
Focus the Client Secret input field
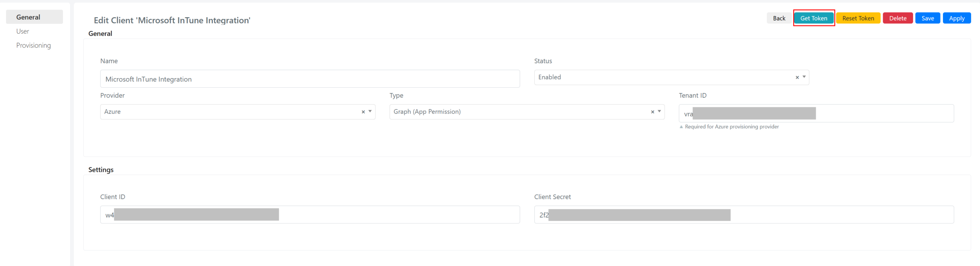click(x=744, y=215)
